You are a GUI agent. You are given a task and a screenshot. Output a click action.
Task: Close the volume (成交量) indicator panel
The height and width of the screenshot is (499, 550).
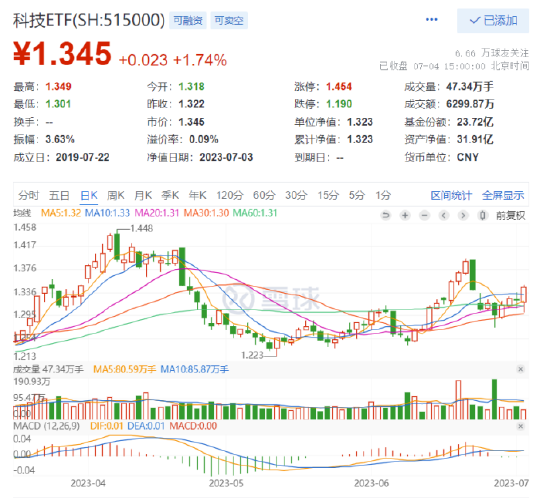tap(521, 369)
